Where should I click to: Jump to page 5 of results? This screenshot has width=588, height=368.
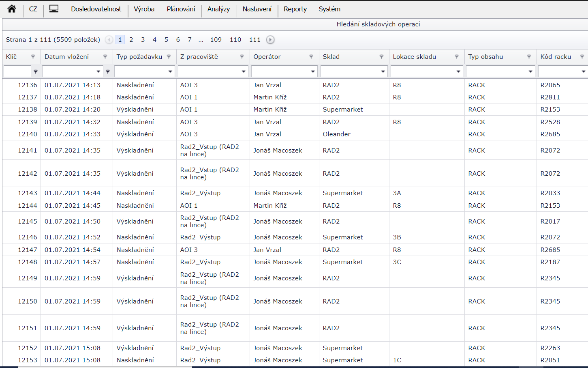point(166,40)
